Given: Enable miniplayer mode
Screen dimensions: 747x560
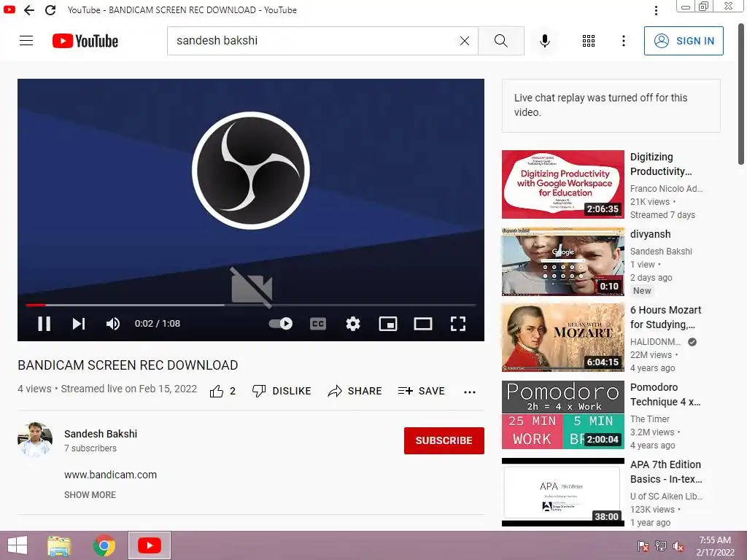Looking at the screenshot, I should coord(388,324).
